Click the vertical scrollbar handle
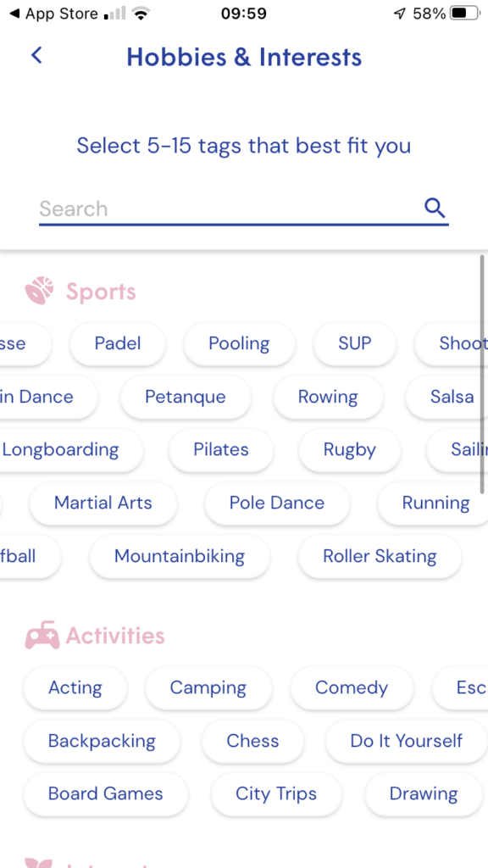This screenshot has height=868, width=488. click(482, 375)
